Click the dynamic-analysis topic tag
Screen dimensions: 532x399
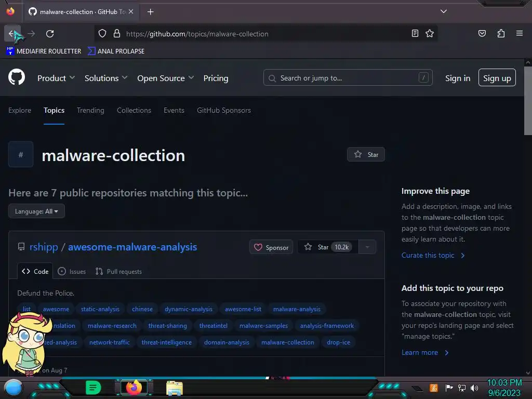[x=188, y=309]
